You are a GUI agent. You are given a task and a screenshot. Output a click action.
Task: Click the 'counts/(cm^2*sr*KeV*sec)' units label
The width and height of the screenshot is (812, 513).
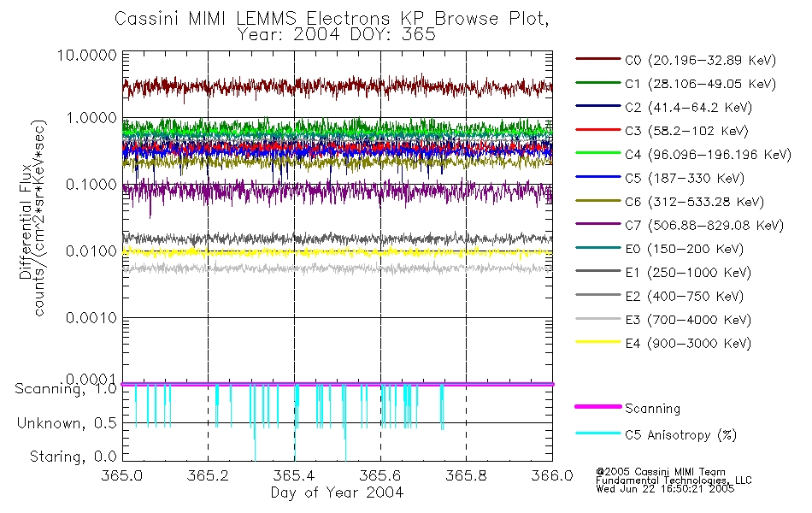pyautogui.click(x=39, y=218)
